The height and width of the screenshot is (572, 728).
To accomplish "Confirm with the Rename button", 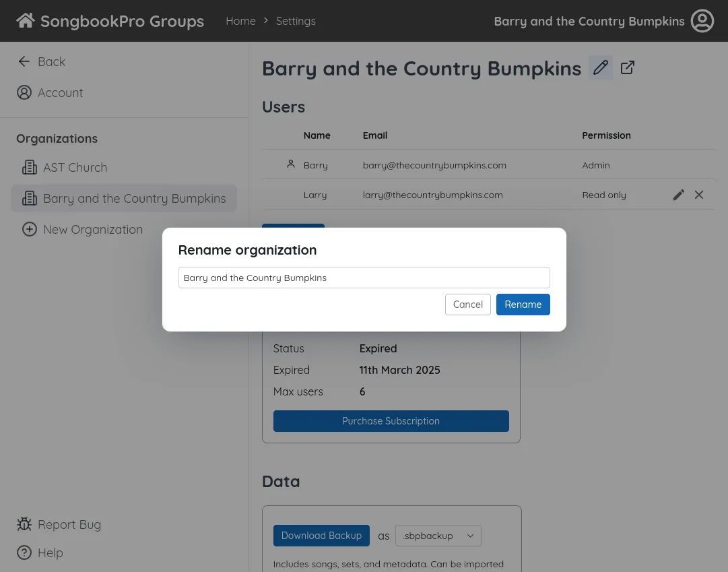I will coord(523,304).
